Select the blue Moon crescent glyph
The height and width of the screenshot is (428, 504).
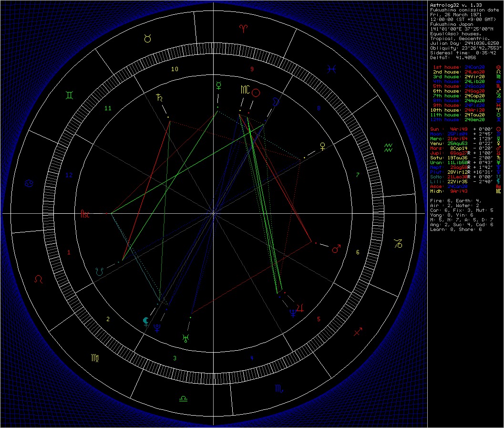coord(276,102)
